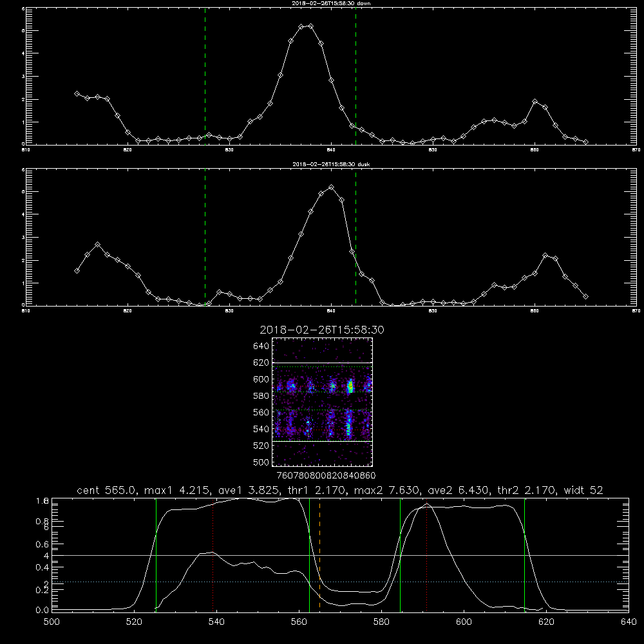This screenshot has height=644, width=644.
Task: Click the blue dotted threshold line in bottom plot
Action: (340, 582)
